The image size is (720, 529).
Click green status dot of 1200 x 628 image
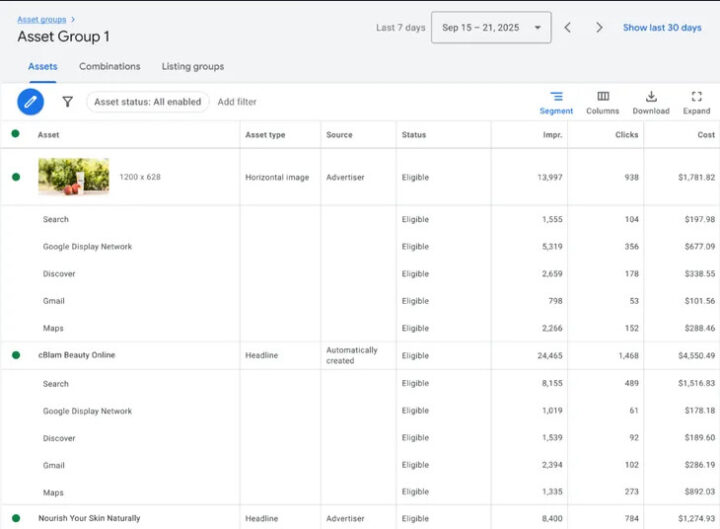[x=16, y=177]
